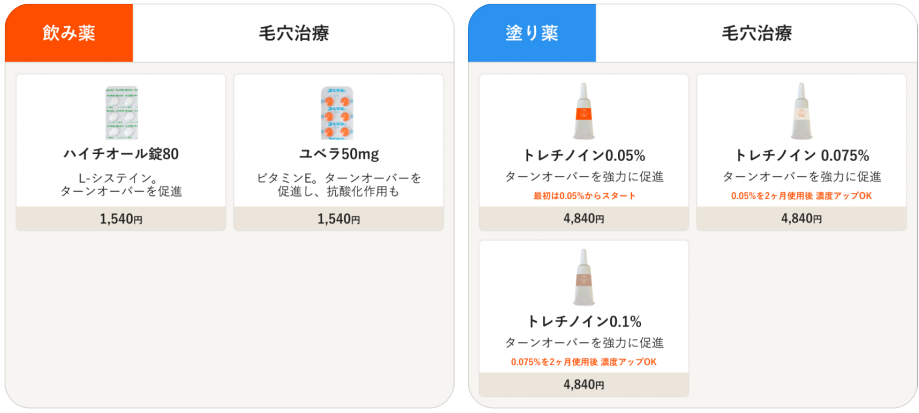Select the トレチノイン 0.075% tube image
Viewport: 919px width, 413px height.
click(x=801, y=111)
